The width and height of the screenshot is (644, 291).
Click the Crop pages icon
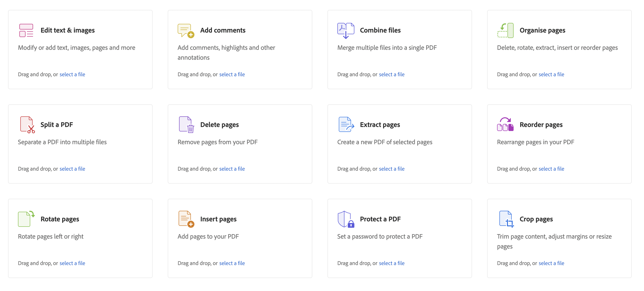point(506,219)
